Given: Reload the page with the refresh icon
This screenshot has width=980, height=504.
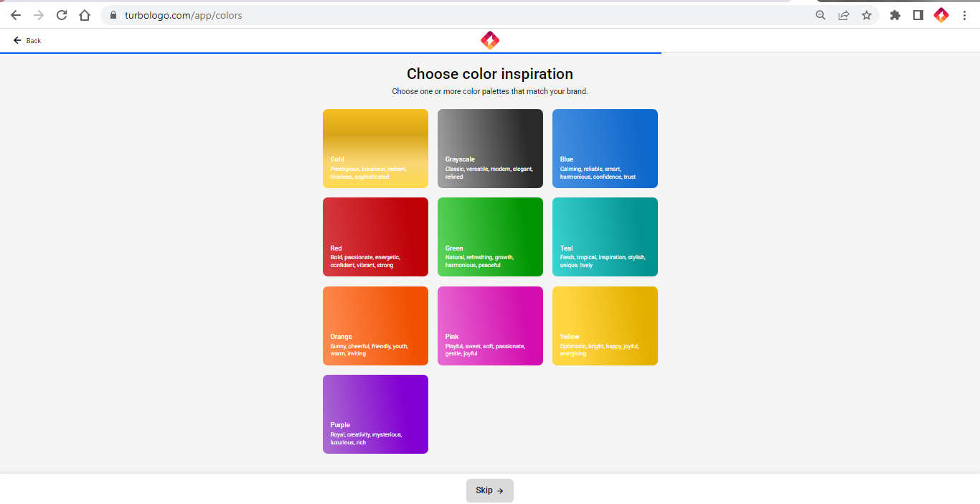Looking at the screenshot, I should tap(62, 15).
